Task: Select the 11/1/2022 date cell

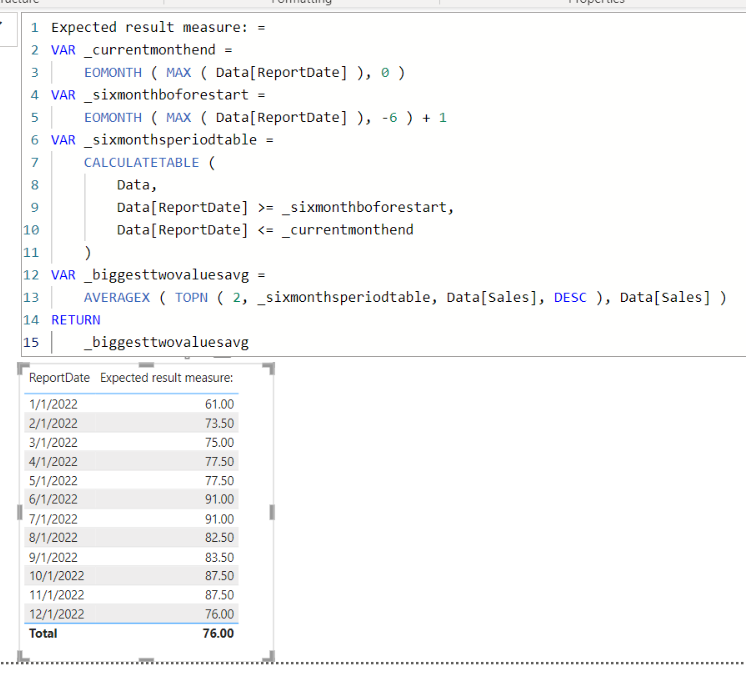Action: [57, 595]
